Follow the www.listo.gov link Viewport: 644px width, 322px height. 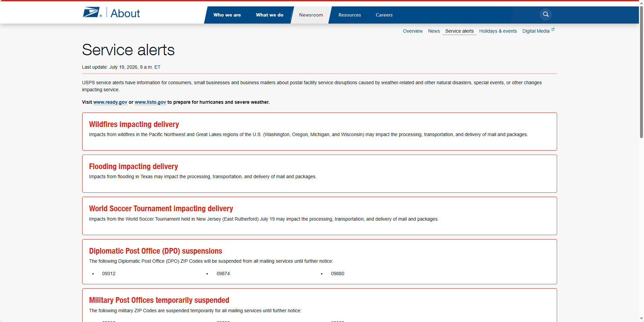[x=150, y=102]
